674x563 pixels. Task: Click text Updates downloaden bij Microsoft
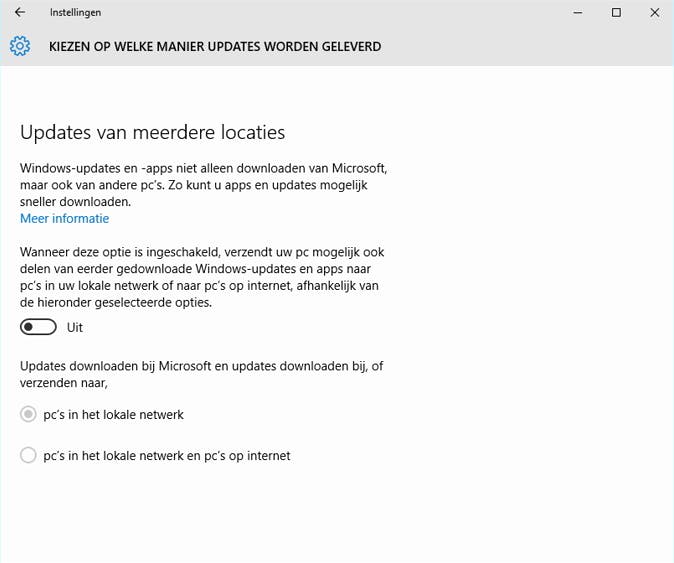tap(201, 373)
